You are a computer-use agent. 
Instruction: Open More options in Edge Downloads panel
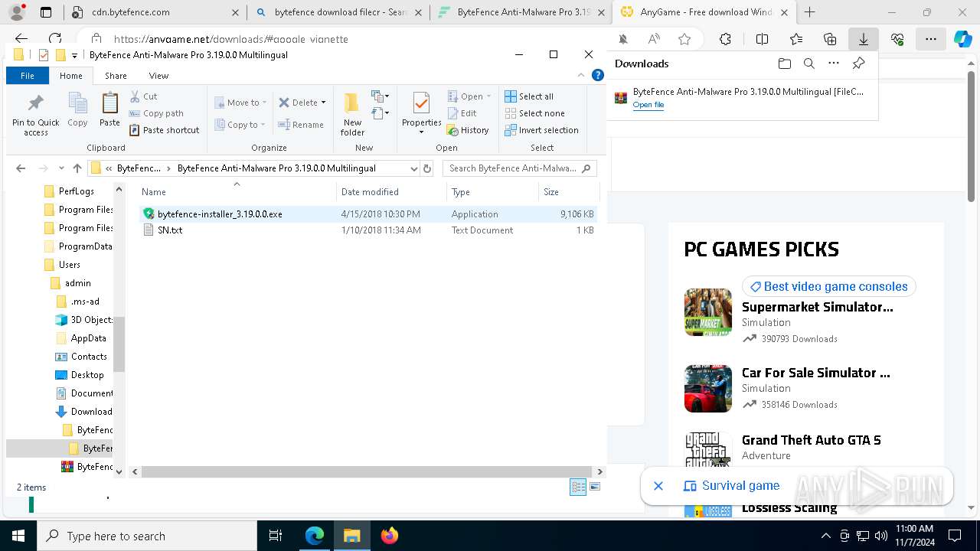[x=834, y=64]
